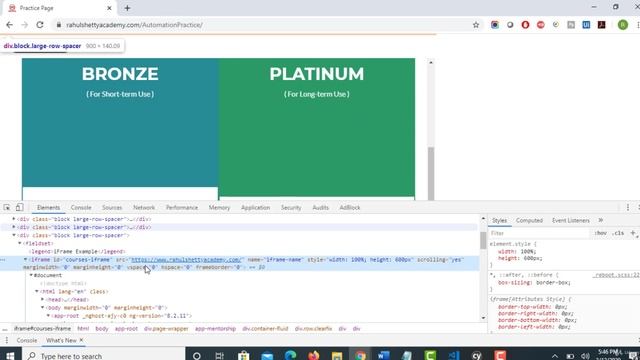Open the Memory tab
The image size is (640, 360).
pos(219,207)
